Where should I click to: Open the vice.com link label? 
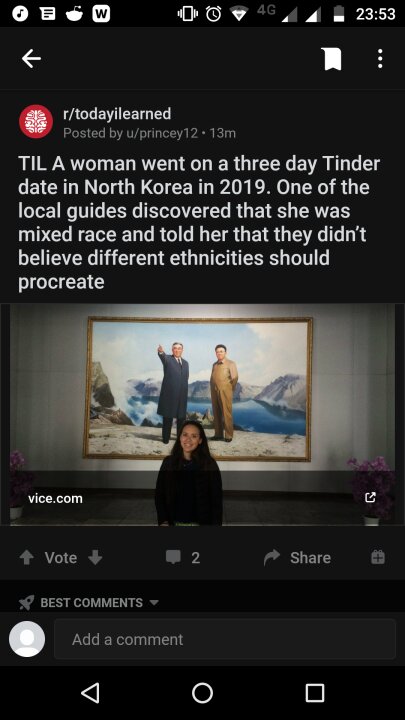pos(55,498)
